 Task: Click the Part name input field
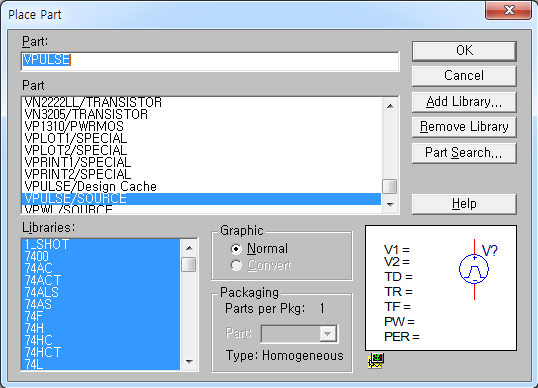tap(210, 61)
